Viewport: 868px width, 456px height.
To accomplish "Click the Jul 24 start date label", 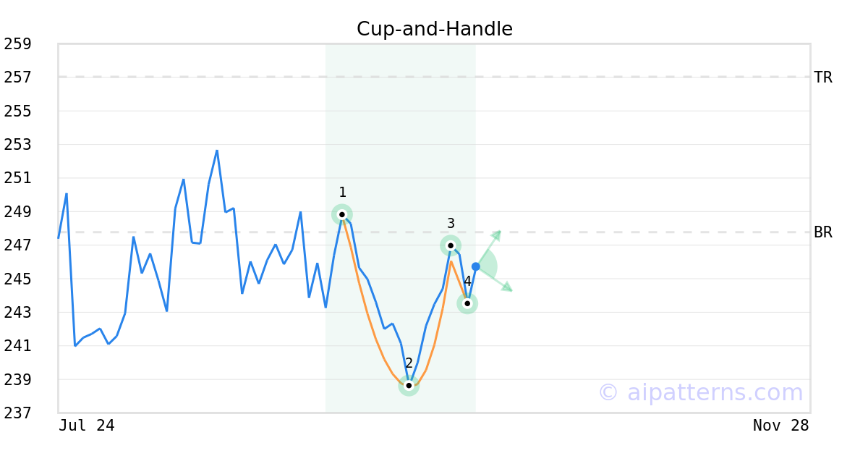I will 87,426.
